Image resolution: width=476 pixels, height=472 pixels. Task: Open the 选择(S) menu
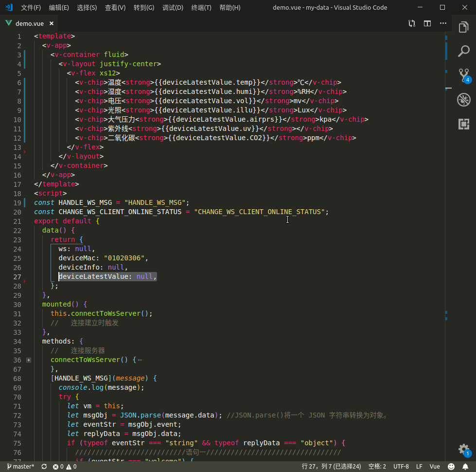coord(87,8)
